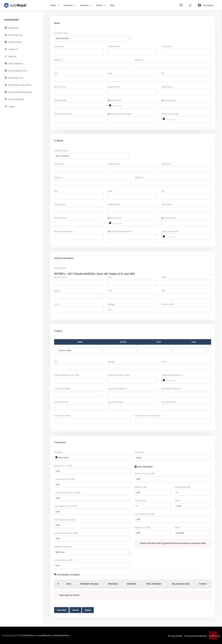This screenshot has width=222, height=644.
Task: Open the Method of Payment dropdown
Action: (92, 552)
